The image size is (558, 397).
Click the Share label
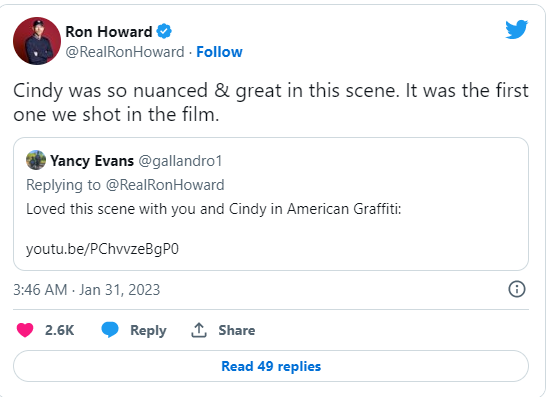237,330
